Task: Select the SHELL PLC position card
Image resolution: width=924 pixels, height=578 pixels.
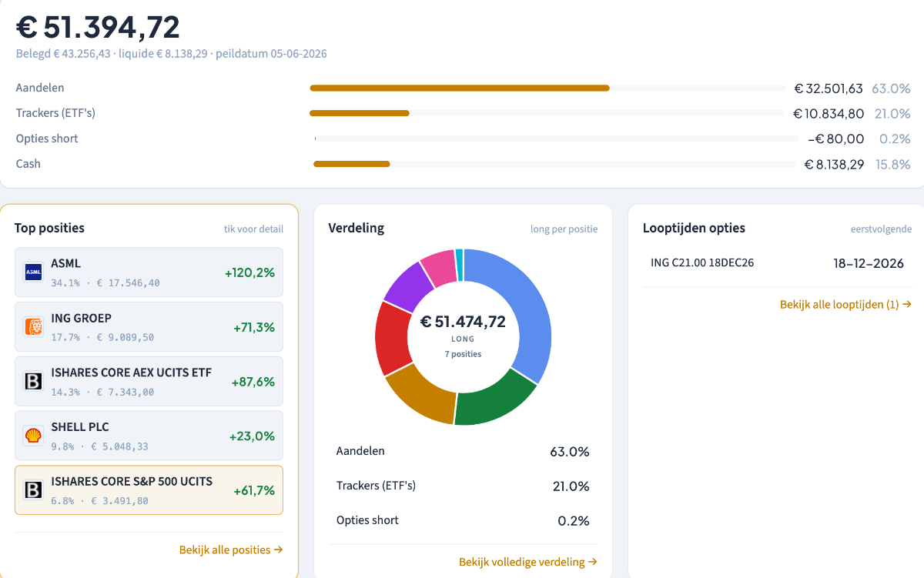Action: point(149,436)
